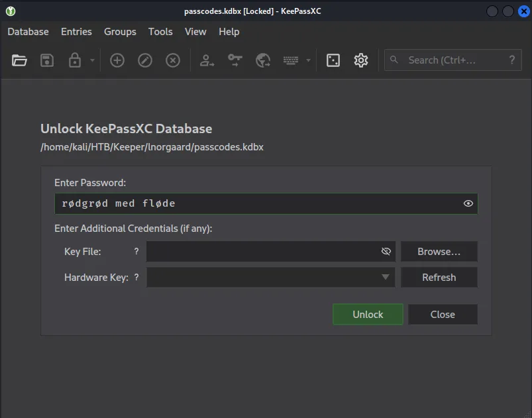Toggle password visibility eye icon
The width and height of the screenshot is (532, 418).
point(468,203)
